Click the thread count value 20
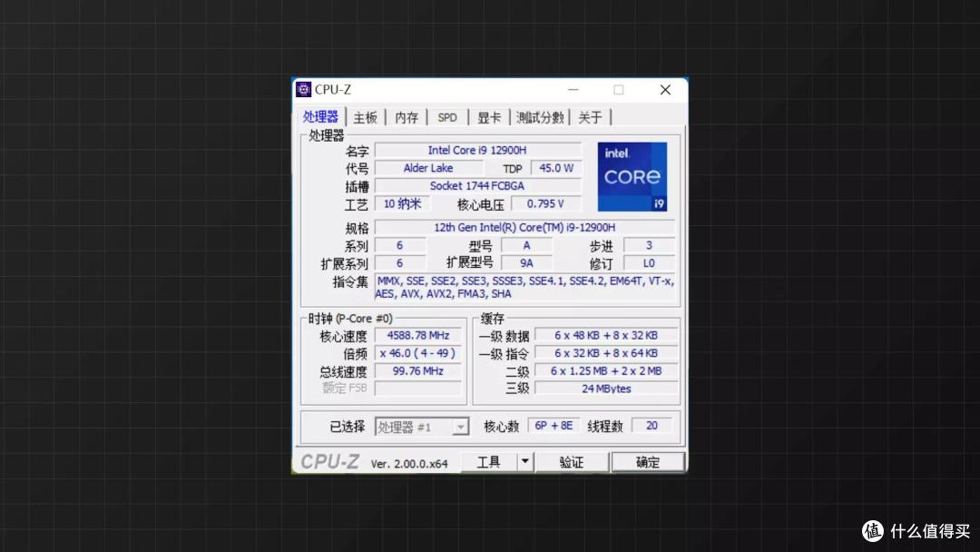Image resolution: width=980 pixels, height=552 pixels. (x=652, y=426)
